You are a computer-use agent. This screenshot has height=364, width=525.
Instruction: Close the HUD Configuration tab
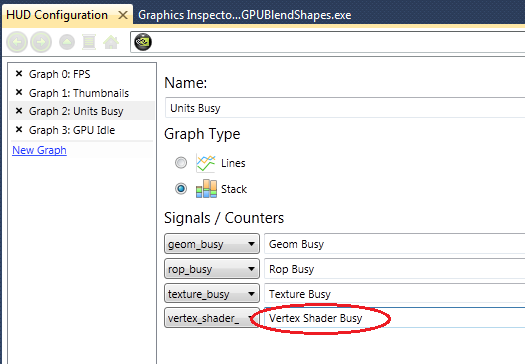click(x=123, y=15)
